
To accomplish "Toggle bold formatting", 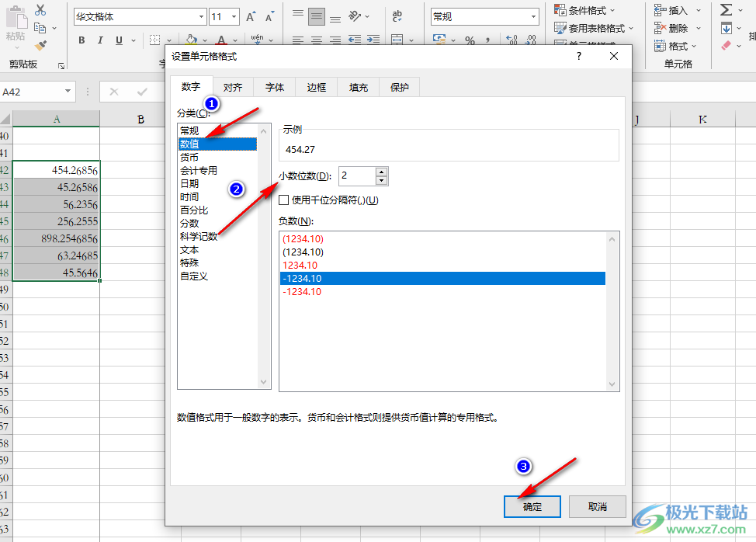I will 81,40.
